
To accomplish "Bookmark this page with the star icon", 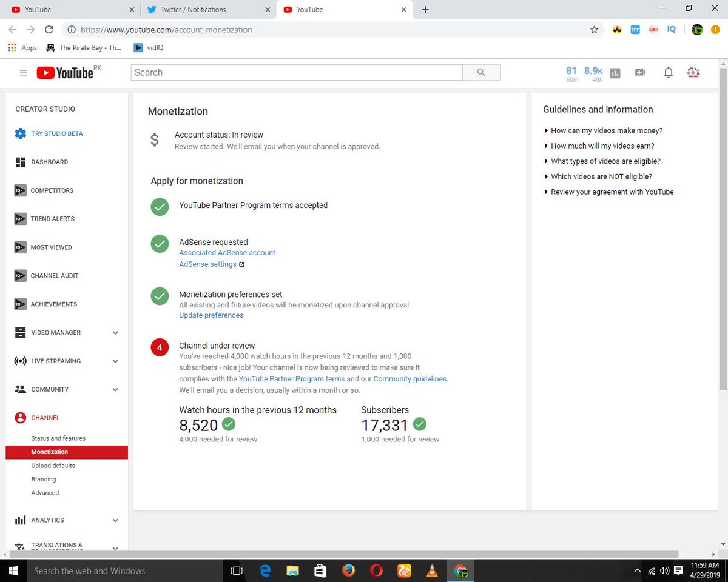I will click(x=595, y=29).
